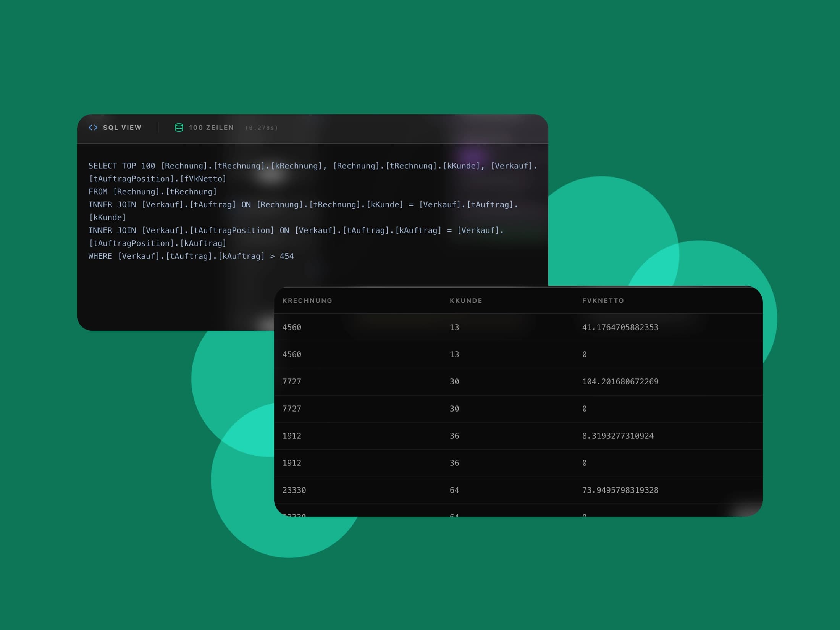
Task: Click the FROM [Rechnung].[tRechnung] line
Action: [153, 192]
